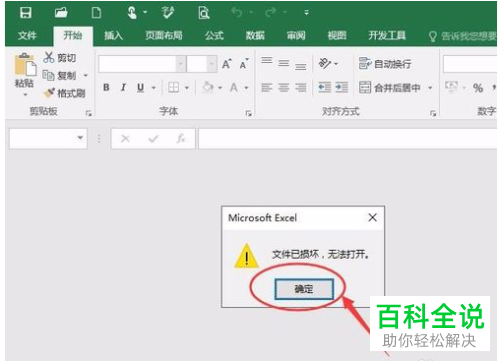Click the touch/mouse mode icon

(132, 13)
